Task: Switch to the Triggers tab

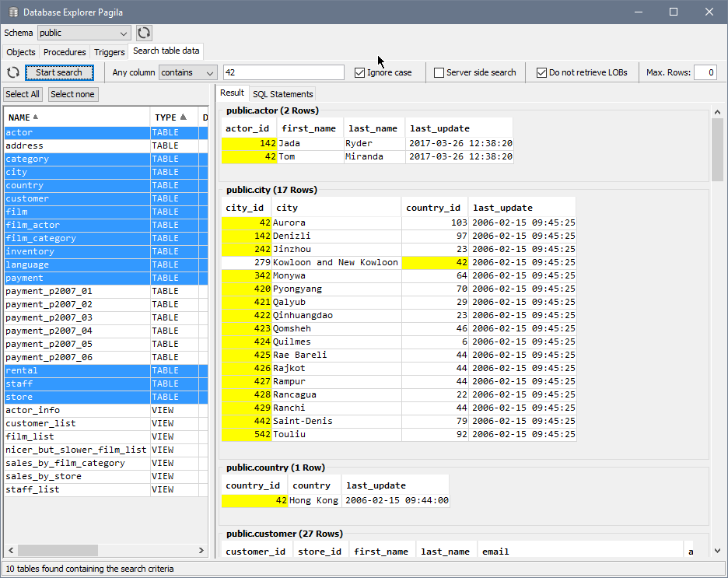Action: pyautogui.click(x=109, y=52)
